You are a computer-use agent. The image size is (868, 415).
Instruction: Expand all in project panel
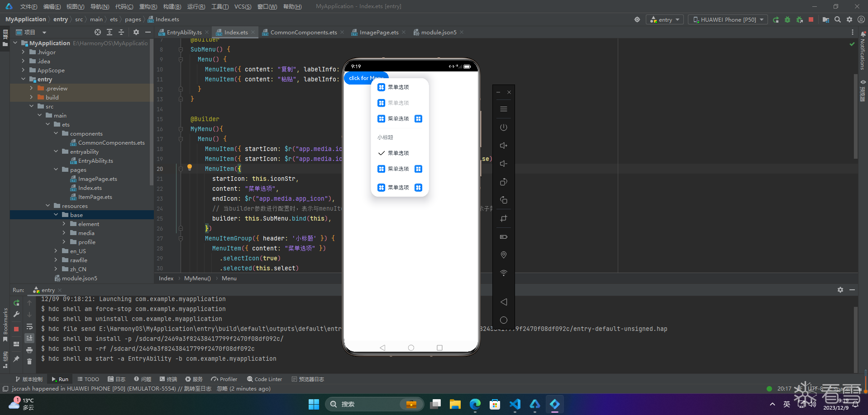coord(110,32)
